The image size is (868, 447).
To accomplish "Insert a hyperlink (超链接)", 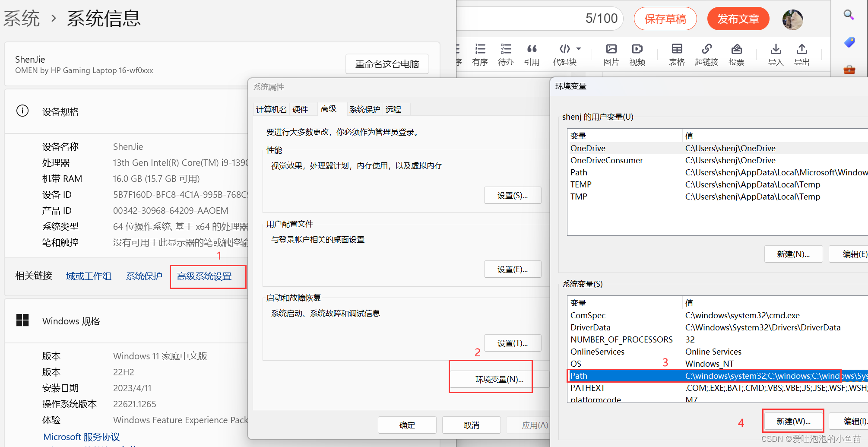I will tap(706, 54).
